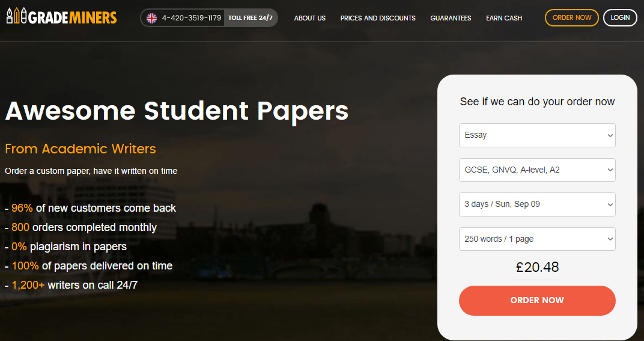Open the Guarantees menu item
The image size is (644, 341).
[451, 18]
